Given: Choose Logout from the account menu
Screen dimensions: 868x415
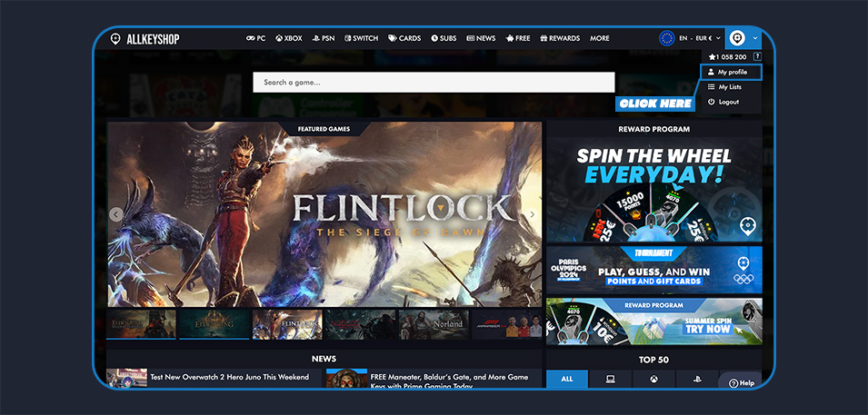Looking at the screenshot, I should coord(728,102).
